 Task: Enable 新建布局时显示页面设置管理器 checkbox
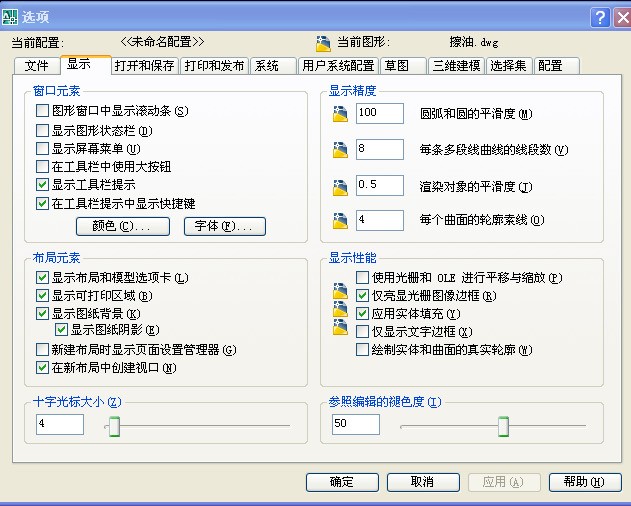[x=42, y=349]
